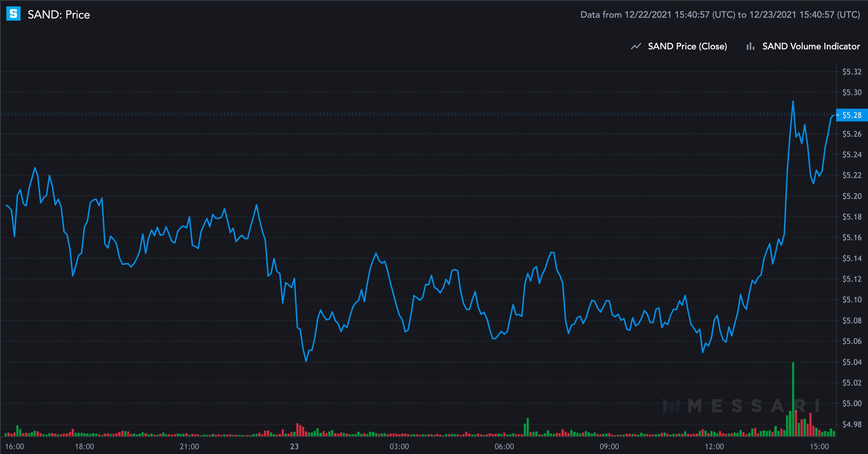This screenshot has width=868, height=454.
Task: Click the 16:00 time axis label
Action: pos(15,447)
